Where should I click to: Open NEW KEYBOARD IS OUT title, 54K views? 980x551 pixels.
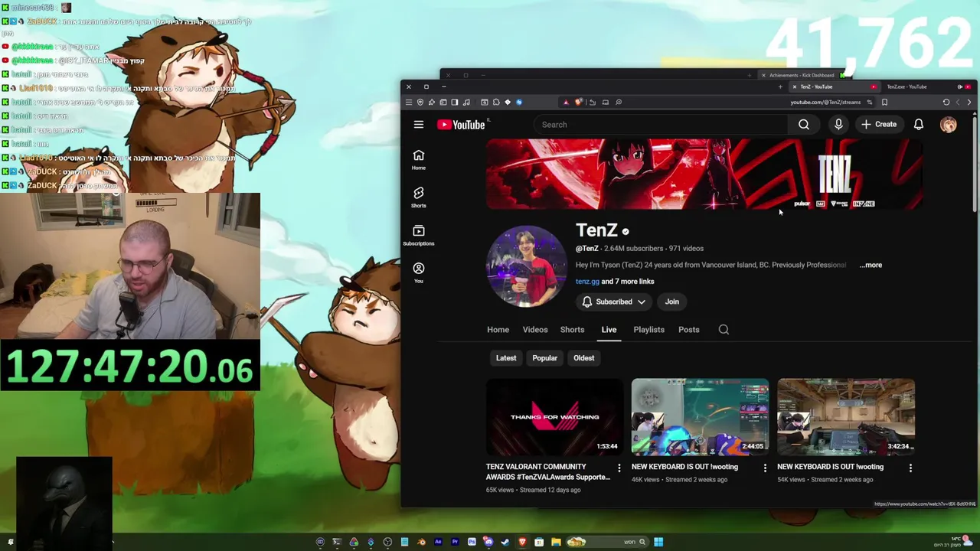pos(830,467)
